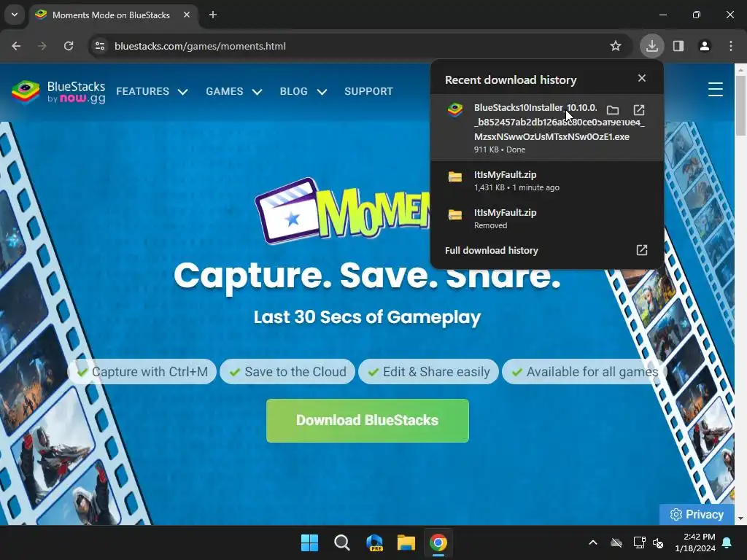
Task: View site information icon in address bar
Action: [x=100, y=46]
